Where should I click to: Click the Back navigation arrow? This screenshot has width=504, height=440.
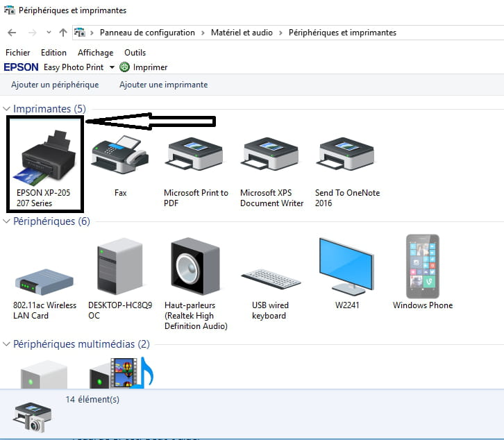(12, 33)
